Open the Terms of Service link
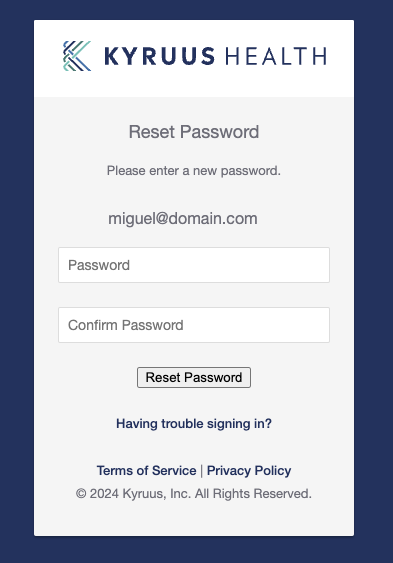Image resolution: width=393 pixels, height=563 pixels. pos(146,470)
